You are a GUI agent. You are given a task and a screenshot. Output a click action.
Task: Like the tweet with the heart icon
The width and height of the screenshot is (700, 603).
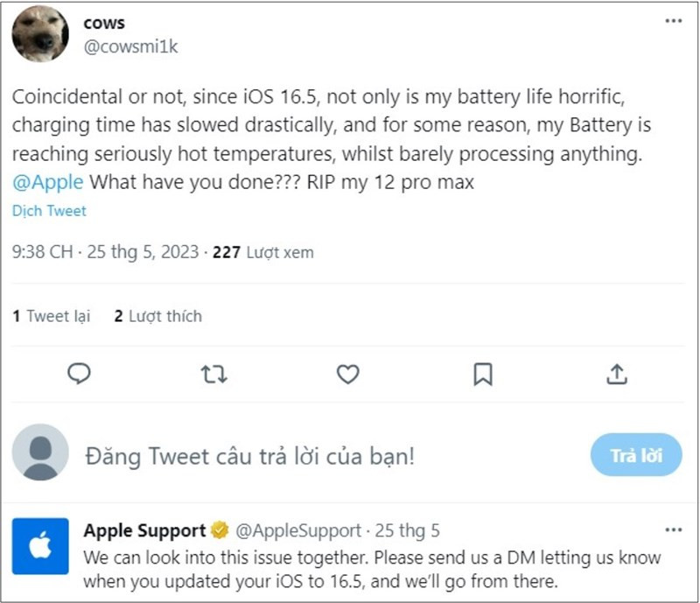pyautogui.click(x=348, y=374)
